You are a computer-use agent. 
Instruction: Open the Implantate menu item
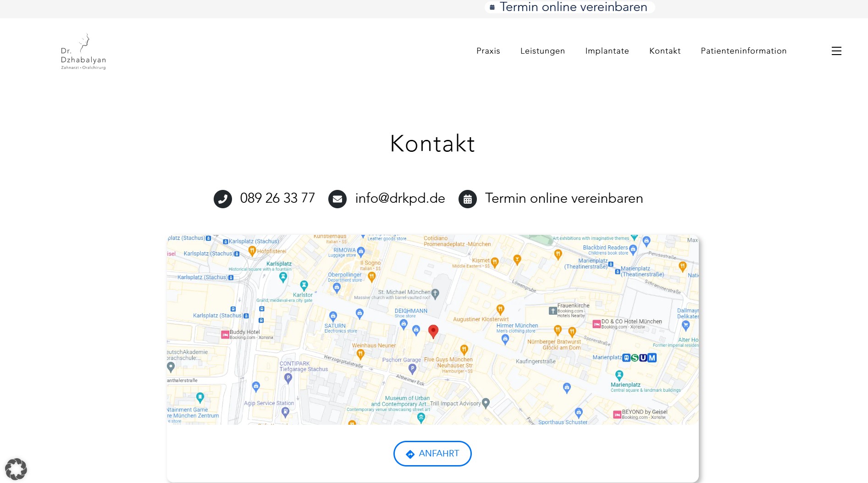(x=607, y=51)
